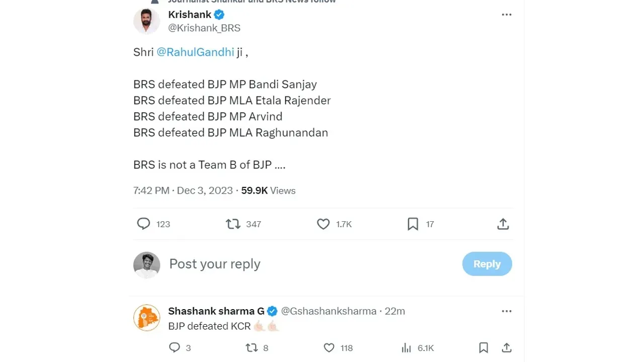
Task: Like Shashank sharma's reply with 118 likes
Action: (x=329, y=347)
